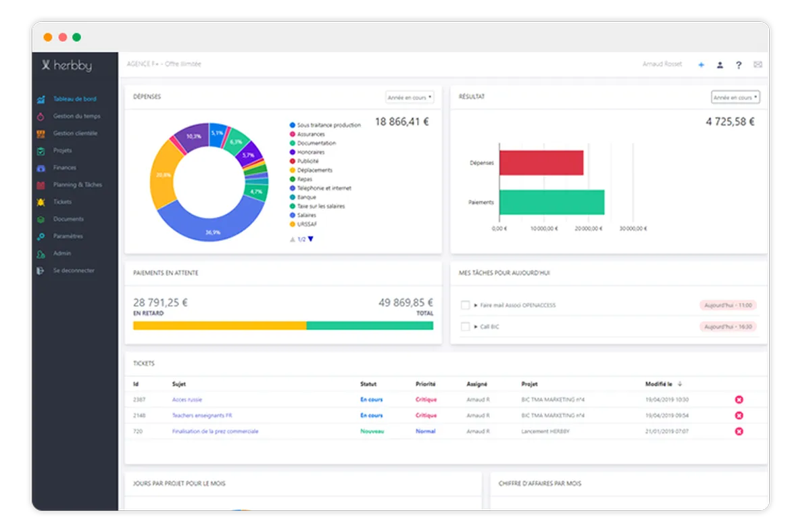Open Résultat Année en cours dropdown

point(735,97)
